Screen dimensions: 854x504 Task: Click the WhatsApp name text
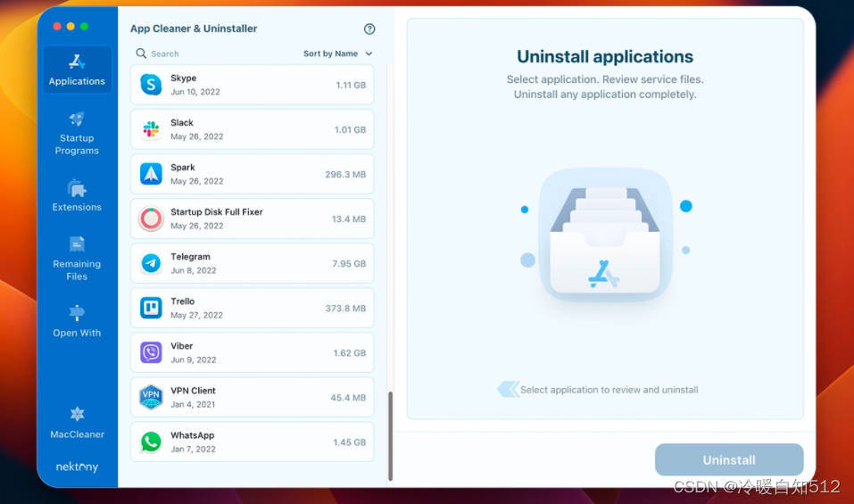coord(192,435)
